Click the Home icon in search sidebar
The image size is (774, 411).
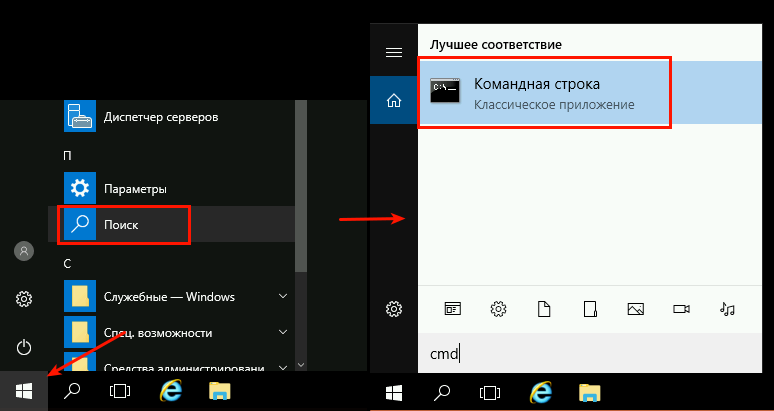coord(394,100)
